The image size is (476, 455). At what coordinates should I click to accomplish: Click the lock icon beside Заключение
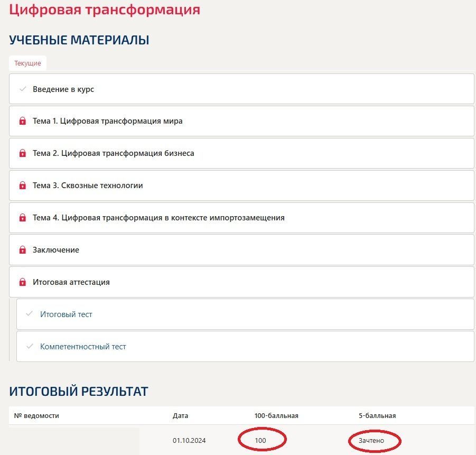pyautogui.click(x=23, y=249)
